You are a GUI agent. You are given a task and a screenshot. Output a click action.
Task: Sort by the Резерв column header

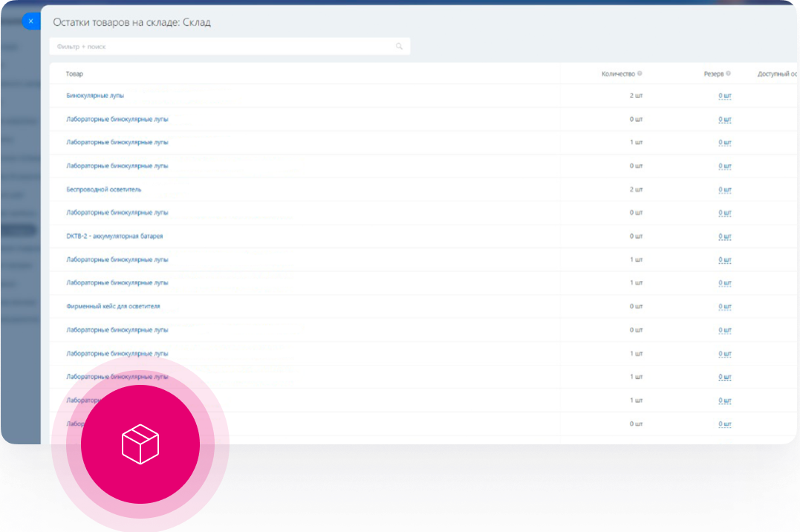tap(713, 74)
